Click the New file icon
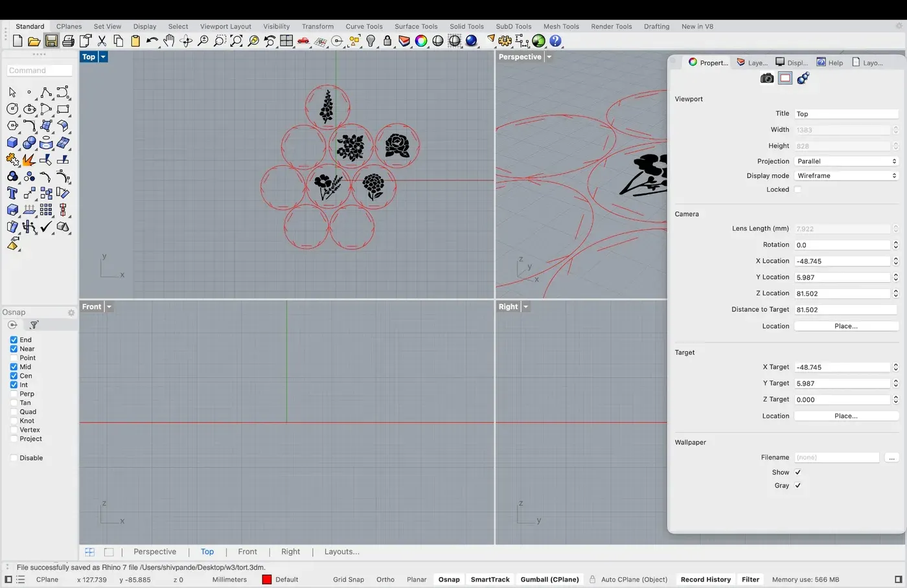This screenshot has width=907, height=588. coord(17,41)
